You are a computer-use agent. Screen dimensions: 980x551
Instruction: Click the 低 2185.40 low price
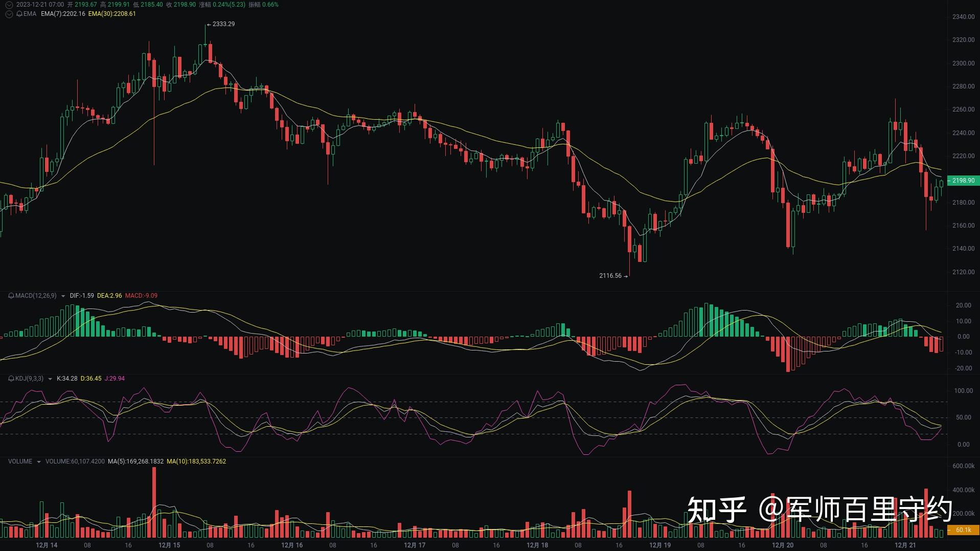(148, 5)
